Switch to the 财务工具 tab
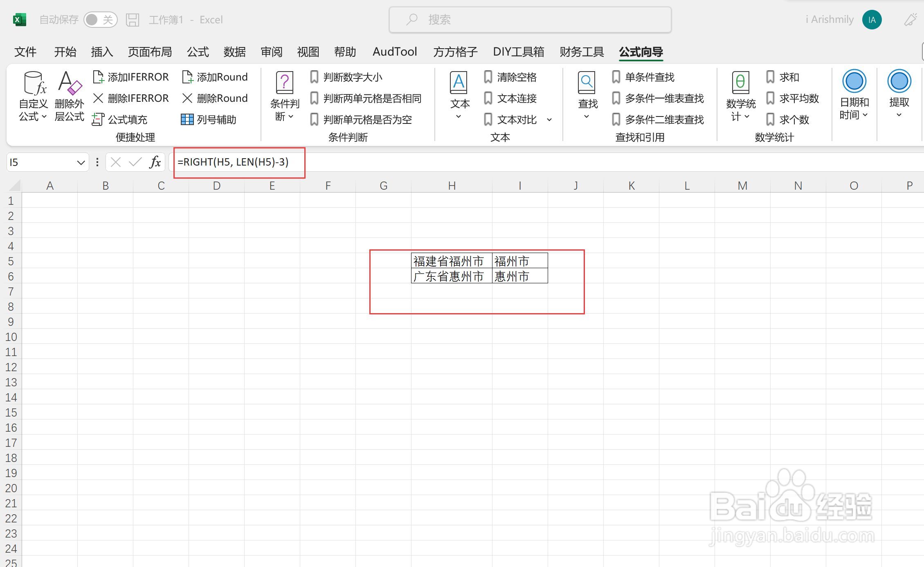The height and width of the screenshot is (567, 924). [x=582, y=52]
